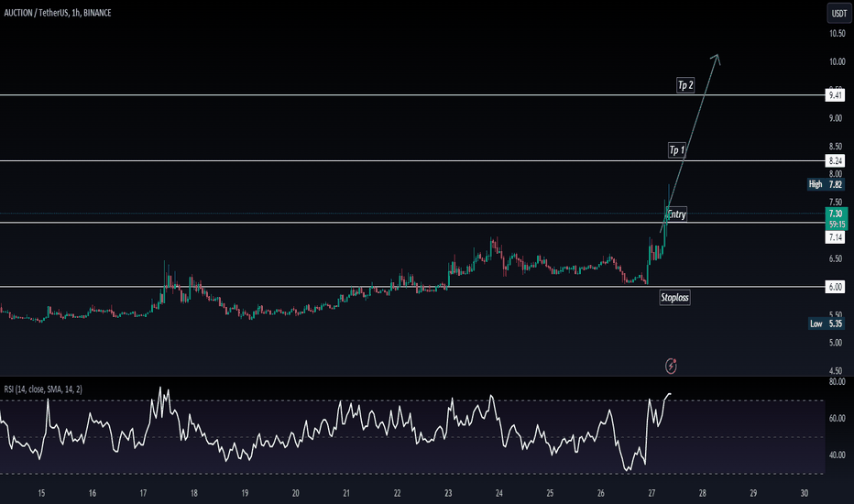Click the 80.00 RSI scale label
Viewport: 854px width, 504px height.
click(838, 382)
